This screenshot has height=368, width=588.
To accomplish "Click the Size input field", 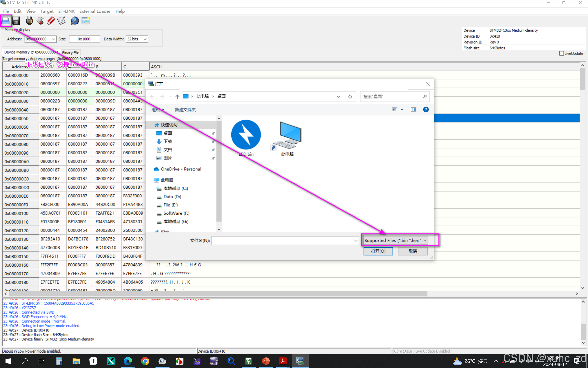I will point(84,39).
